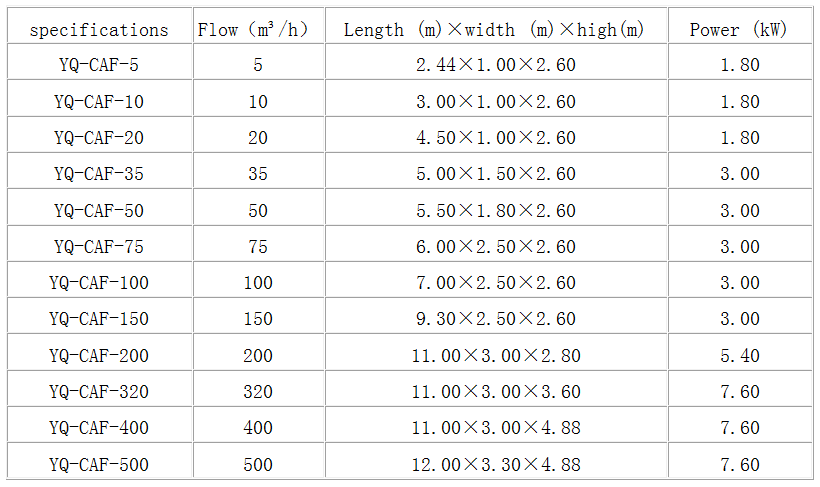Select the YQ-CAF-150 row label
This screenshot has height=487, width=820.
coord(99,319)
